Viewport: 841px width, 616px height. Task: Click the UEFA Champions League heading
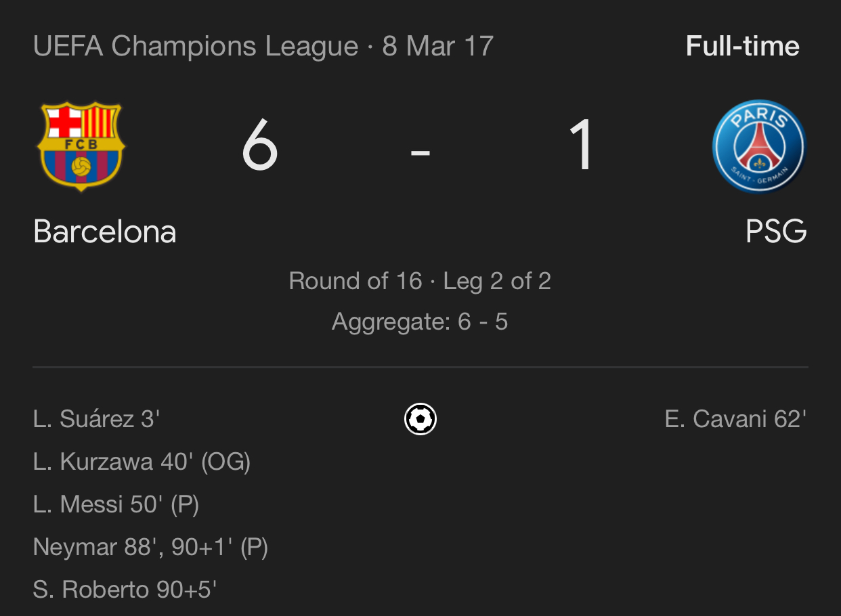(x=196, y=47)
